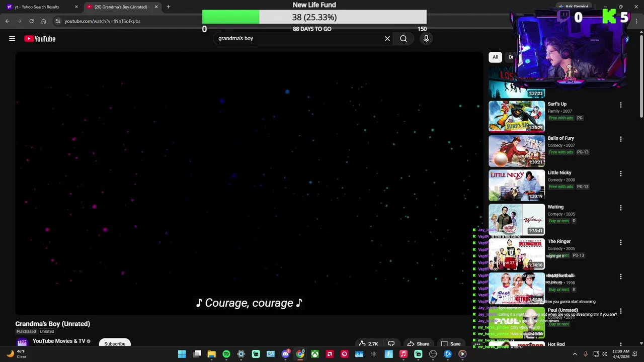
Task: Open weather widget showing 46°F
Action: [x=16, y=354]
